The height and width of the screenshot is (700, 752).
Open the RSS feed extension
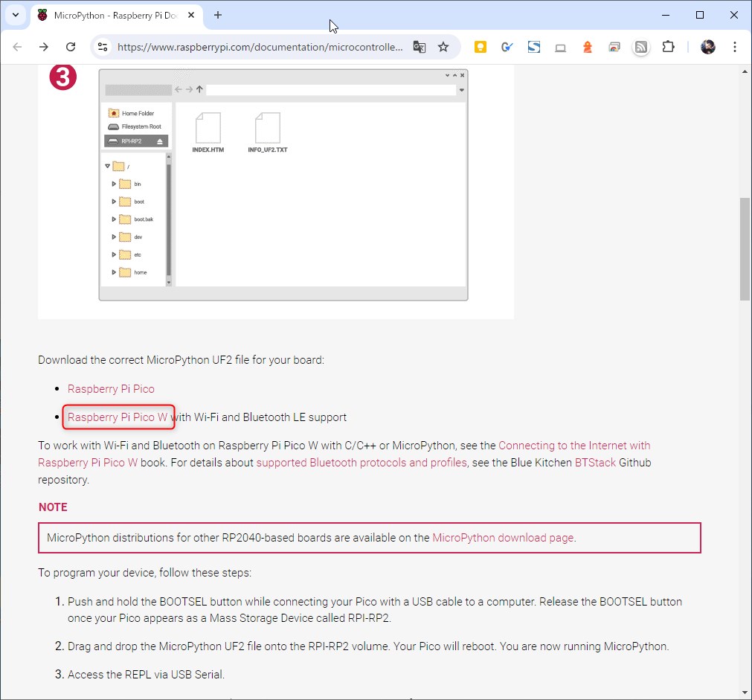click(641, 47)
